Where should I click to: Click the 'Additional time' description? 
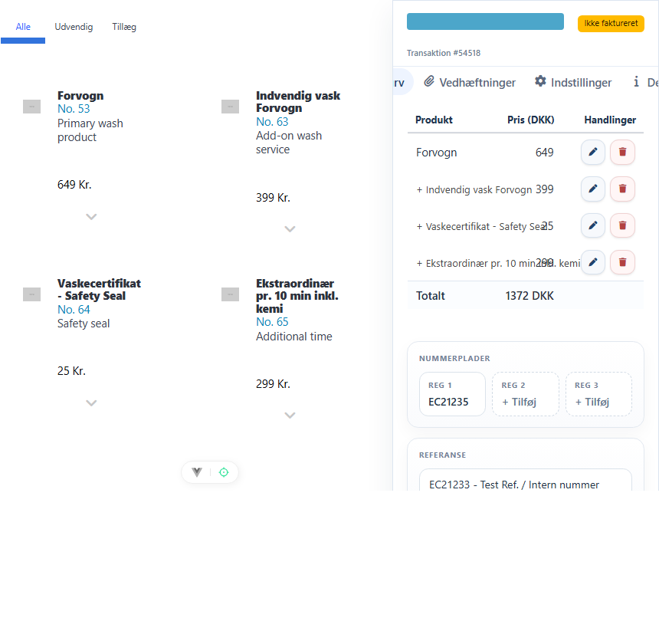(293, 337)
